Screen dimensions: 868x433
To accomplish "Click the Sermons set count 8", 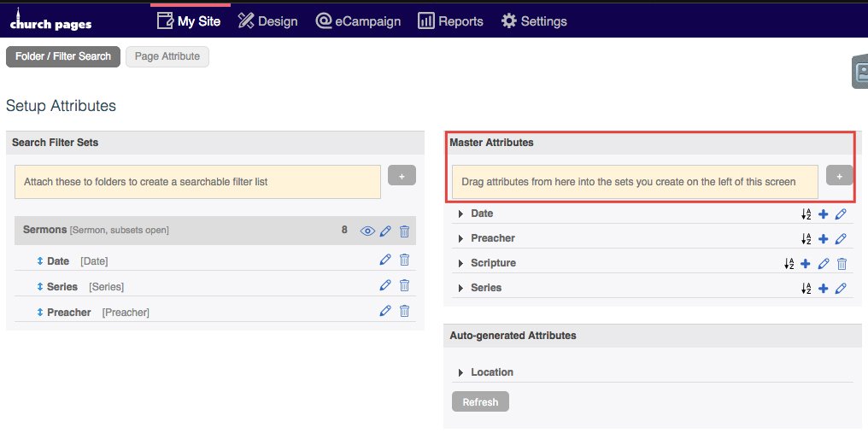I will point(344,230).
